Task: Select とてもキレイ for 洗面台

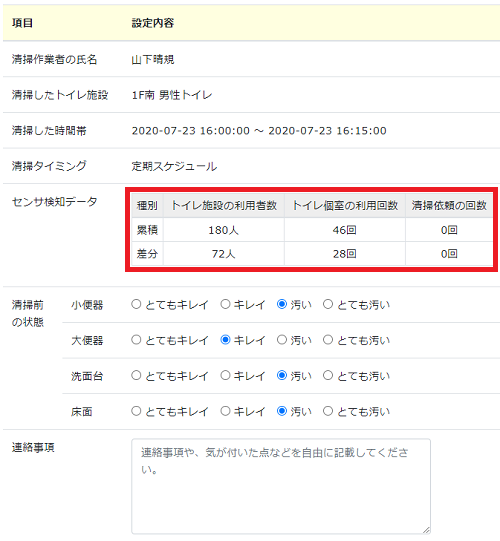Action: coord(136,375)
